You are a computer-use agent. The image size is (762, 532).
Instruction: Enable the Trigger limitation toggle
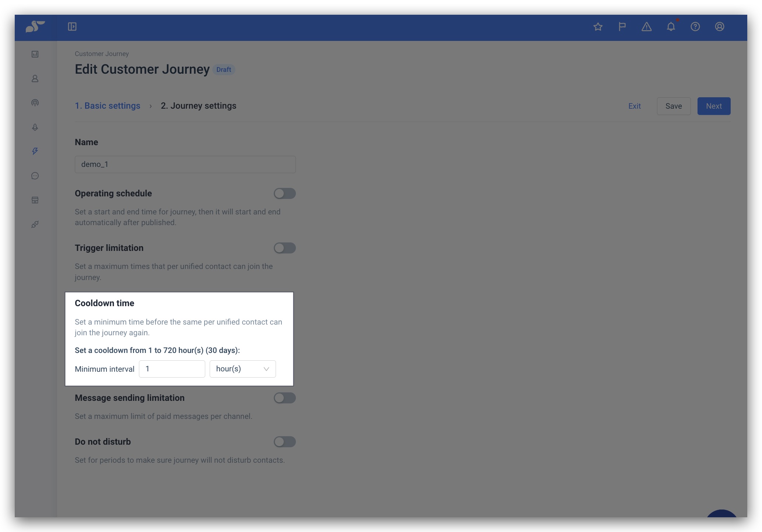(x=284, y=248)
